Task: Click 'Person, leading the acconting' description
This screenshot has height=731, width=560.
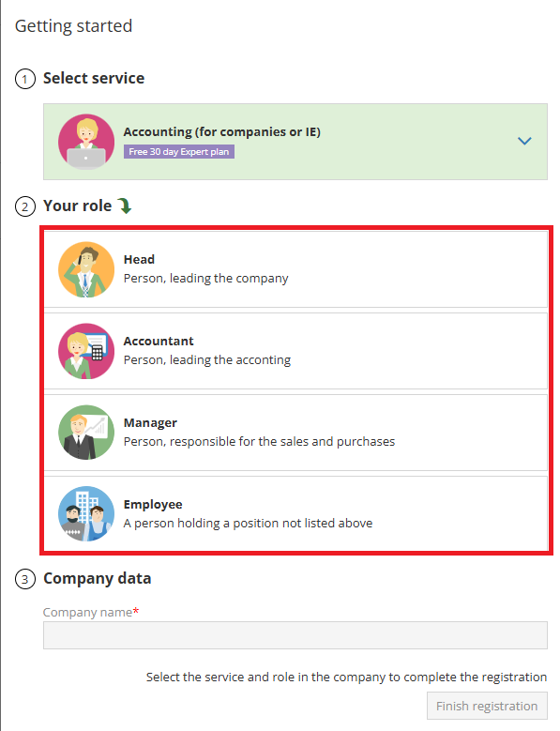Action: (x=207, y=360)
